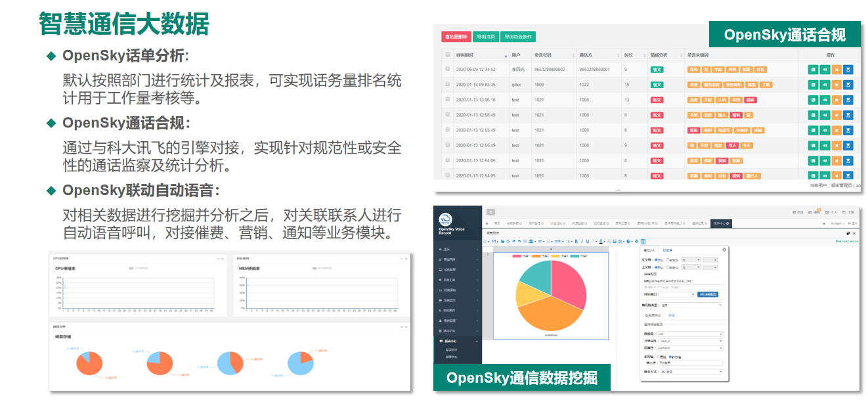Open 主页 in left sidebar
868x400 pixels.
(458, 249)
